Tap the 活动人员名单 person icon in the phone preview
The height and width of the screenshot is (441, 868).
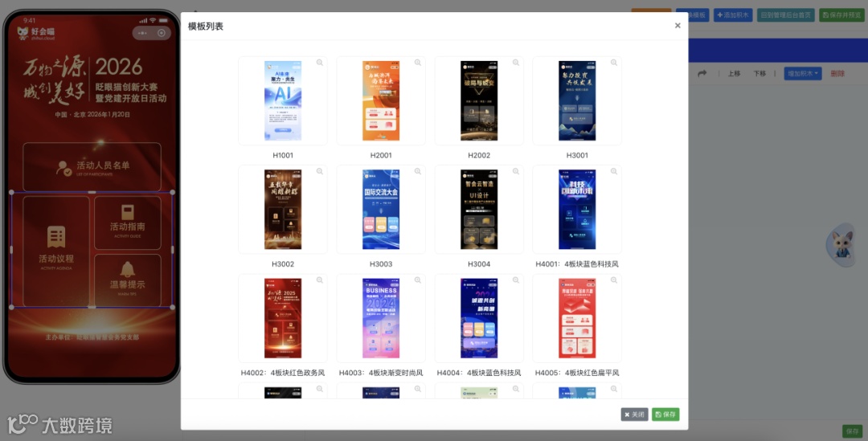pos(64,168)
